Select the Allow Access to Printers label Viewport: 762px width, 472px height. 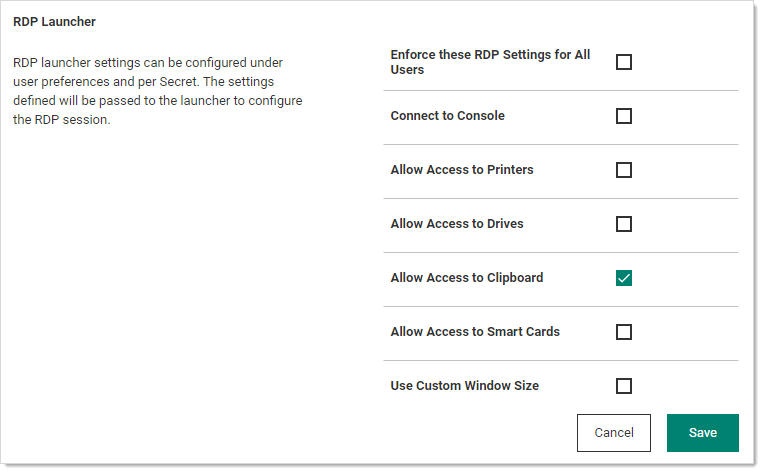462,170
